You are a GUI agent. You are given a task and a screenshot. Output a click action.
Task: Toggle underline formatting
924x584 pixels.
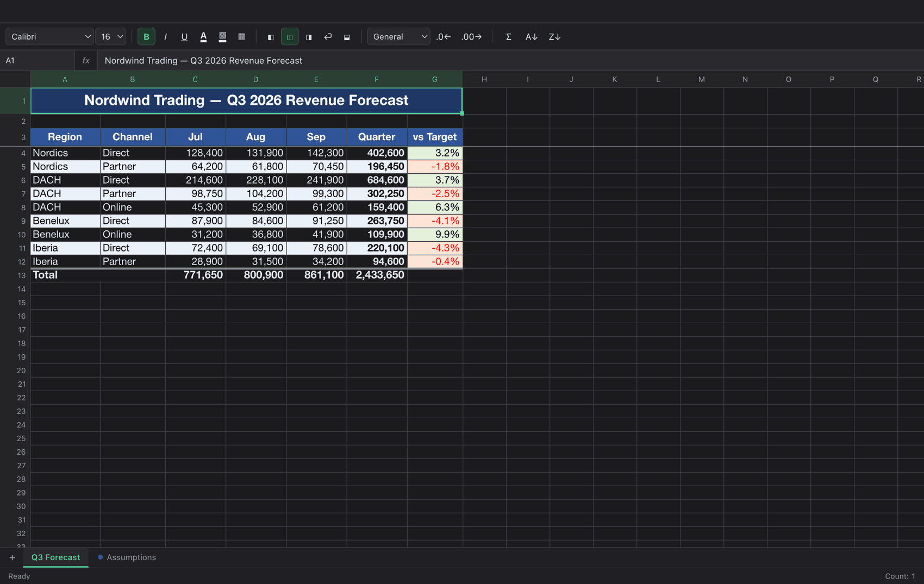184,36
